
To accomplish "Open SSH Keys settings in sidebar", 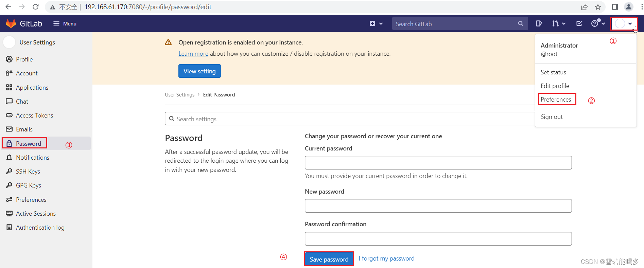I will [28, 172].
